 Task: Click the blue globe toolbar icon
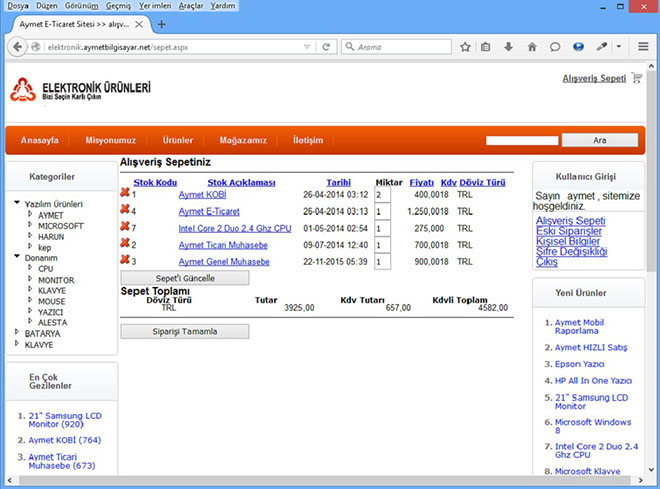(x=578, y=47)
